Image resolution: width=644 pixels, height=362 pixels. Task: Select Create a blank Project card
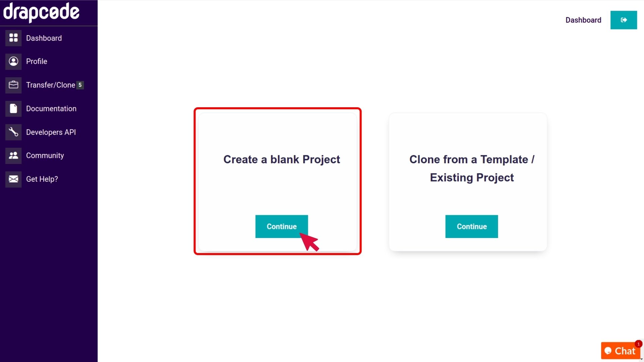277,181
